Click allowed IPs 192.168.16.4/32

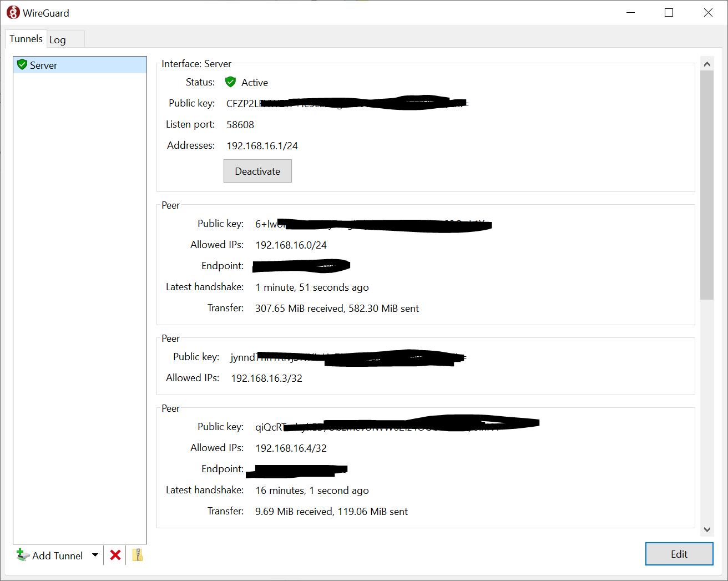pyautogui.click(x=291, y=448)
